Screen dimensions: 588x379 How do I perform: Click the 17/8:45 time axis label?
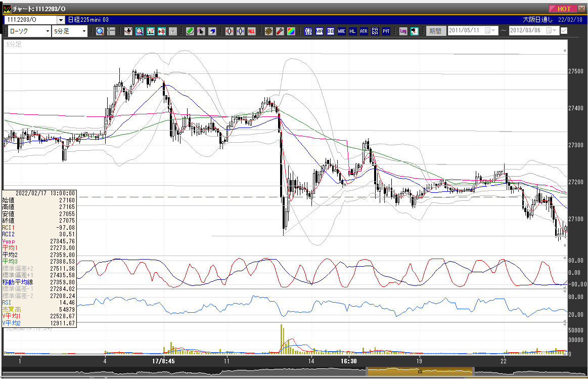(x=163, y=361)
